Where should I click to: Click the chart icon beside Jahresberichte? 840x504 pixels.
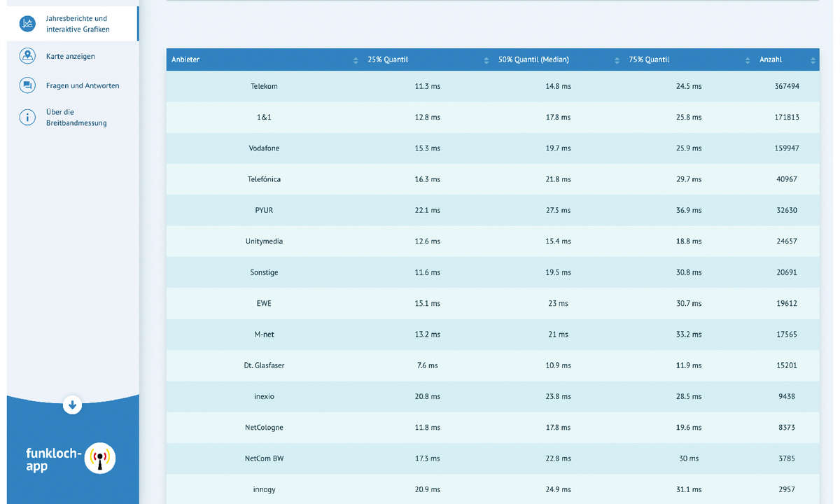[x=27, y=24]
